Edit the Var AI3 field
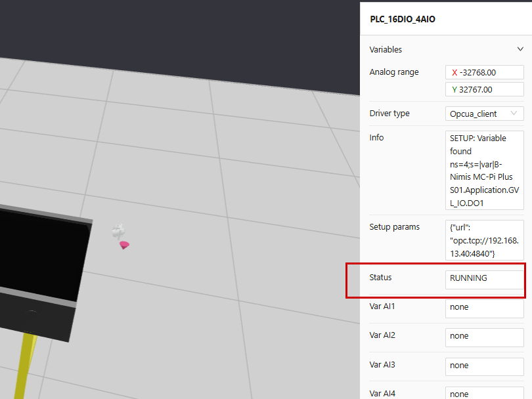Screen dimensions: 532x399 pyautogui.click(x=484, y=367)
